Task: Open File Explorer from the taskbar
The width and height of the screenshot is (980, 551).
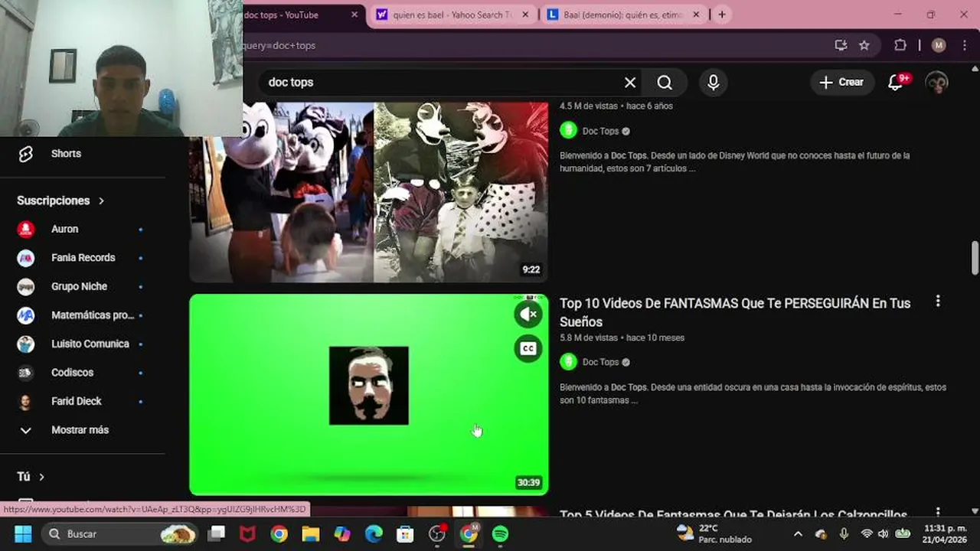Action: (x=310, y=533)
